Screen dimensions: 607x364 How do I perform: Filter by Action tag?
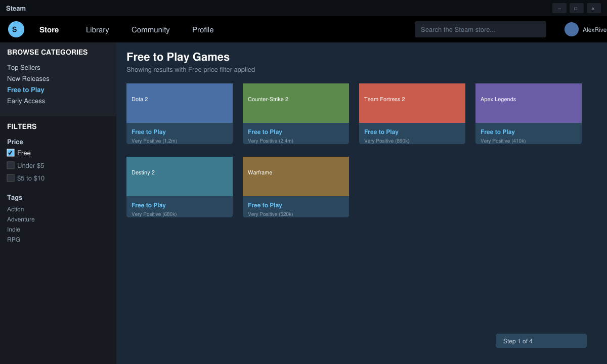tap(16, 209)
